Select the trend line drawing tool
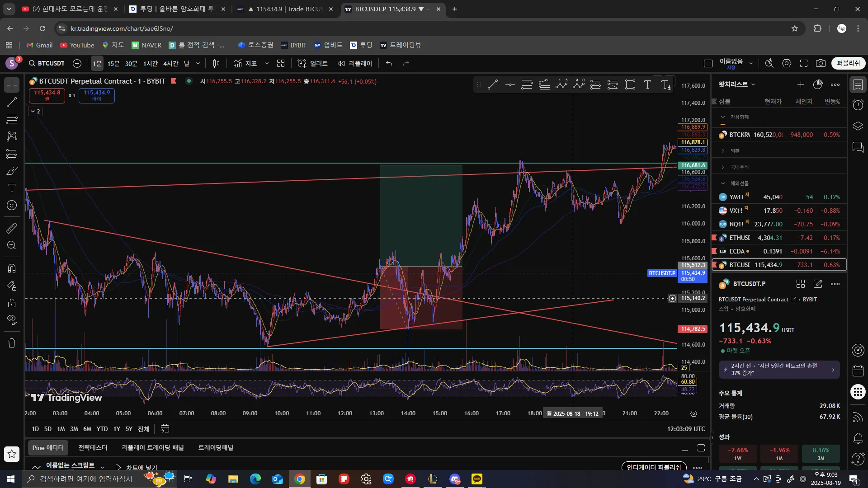 pyautogui.click(x=12, y=102)
